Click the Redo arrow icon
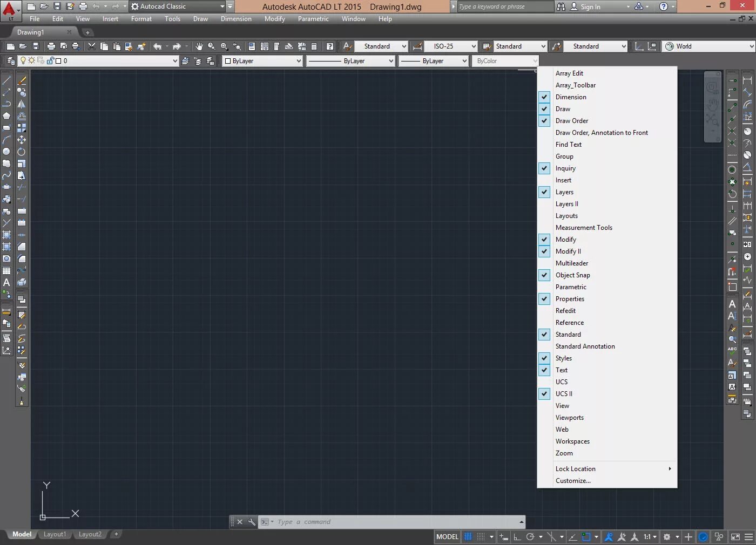 177,46
